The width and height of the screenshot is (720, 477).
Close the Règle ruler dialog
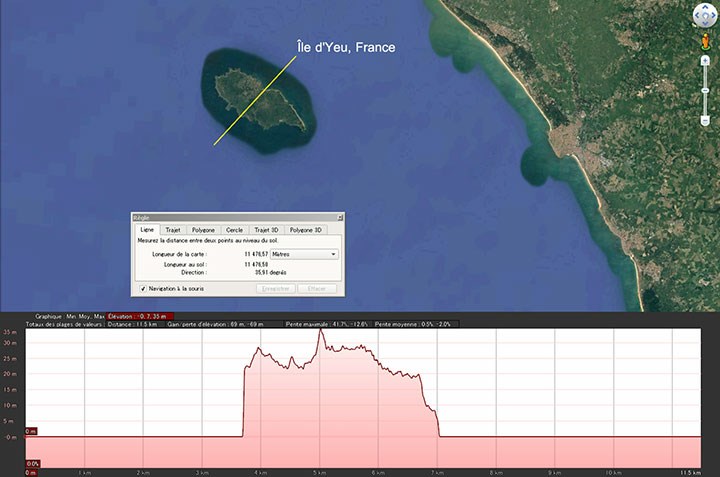(340, 218)
